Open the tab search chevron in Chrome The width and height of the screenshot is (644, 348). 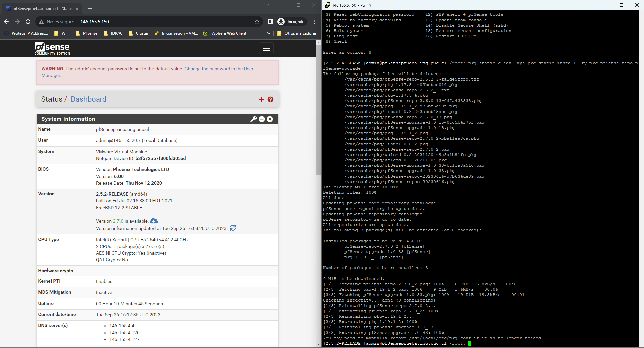click(x=267, y=5)
